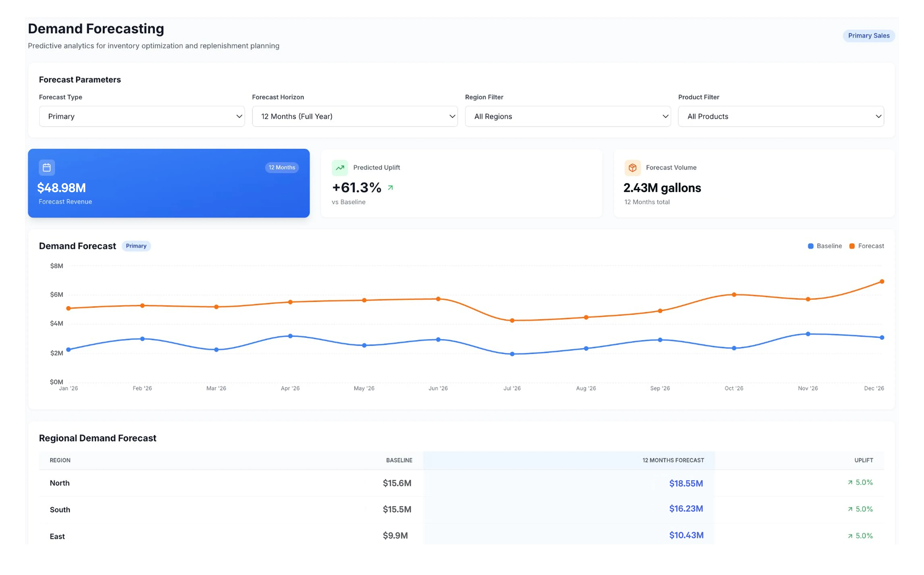Viewport: 924px width, 575px height.
Task: Click the East row uplift arrow icon
Action: point(850,536)
